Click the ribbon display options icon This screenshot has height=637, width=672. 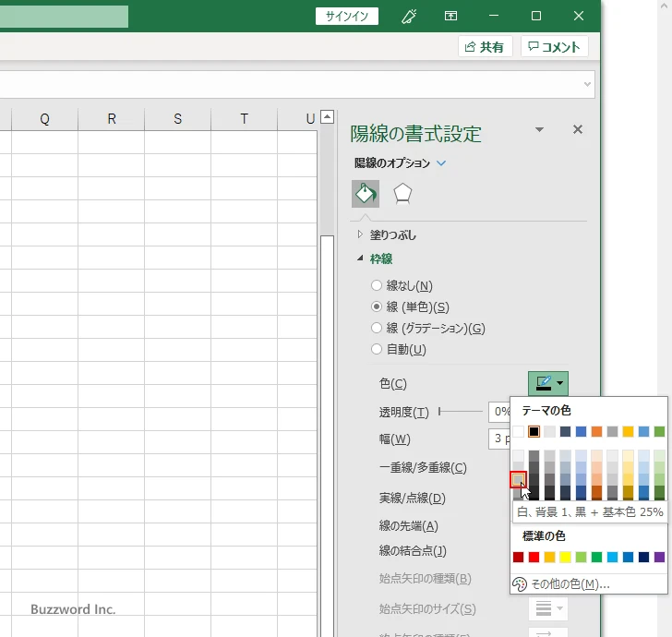click(450, 17)
